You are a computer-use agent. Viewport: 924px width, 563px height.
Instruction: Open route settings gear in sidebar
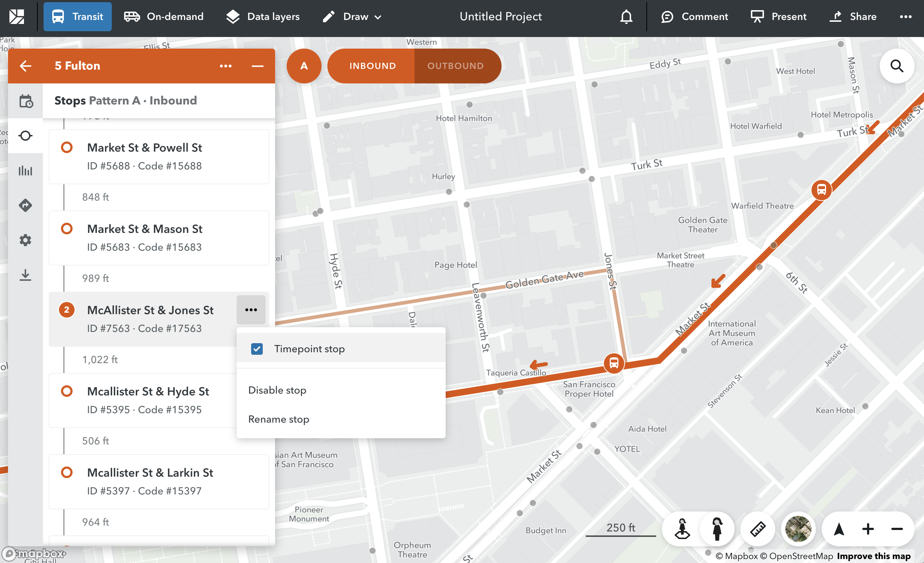[25, 240]
